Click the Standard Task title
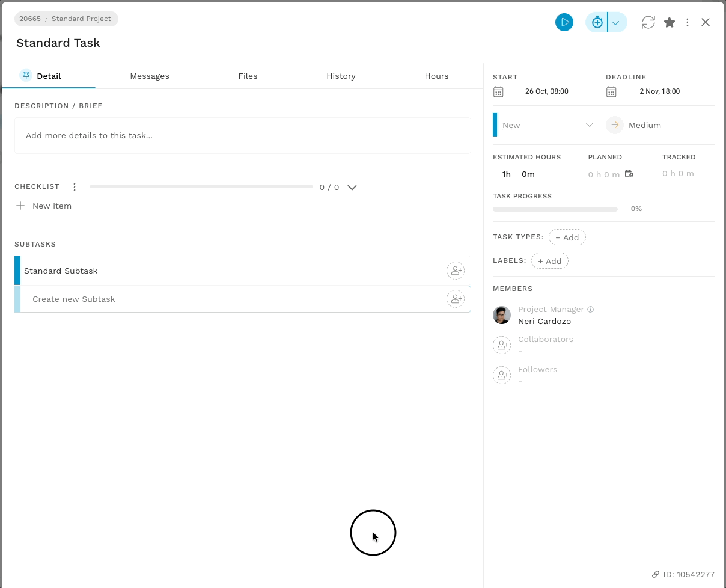726x588 pixels. coord(58,43)
